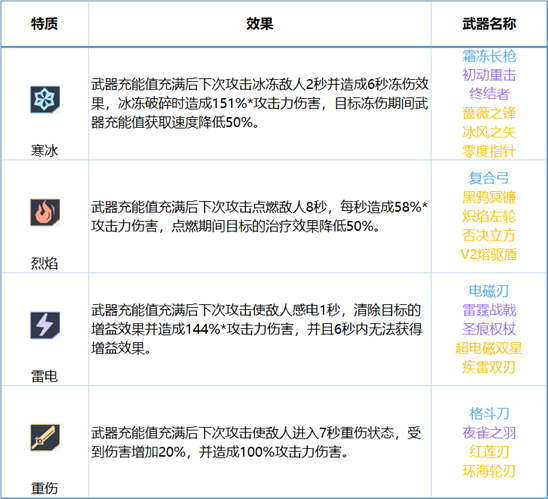Select the 环海轮刃 weapon link
The height and width of the screenshot is (499, 548).
tap(489, 471)
